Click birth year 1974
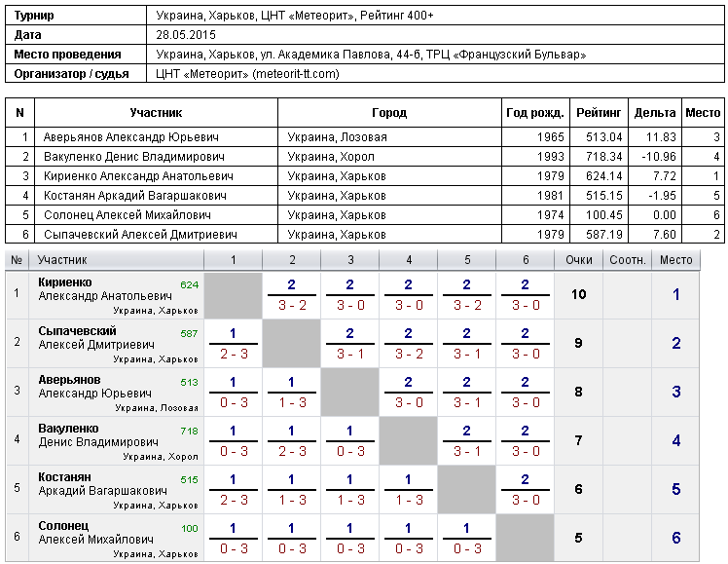The image size is (728, 564). pyautogui.click(x=550, y=215)
